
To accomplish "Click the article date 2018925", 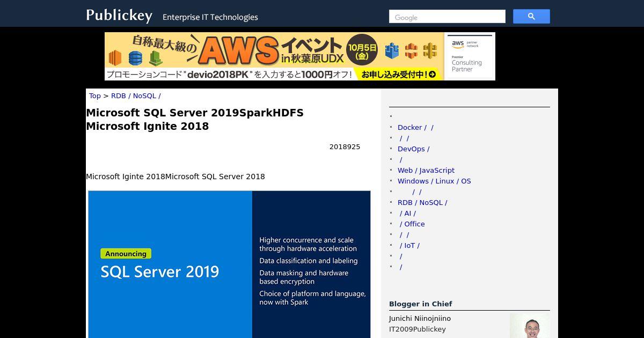I will 345,147.
